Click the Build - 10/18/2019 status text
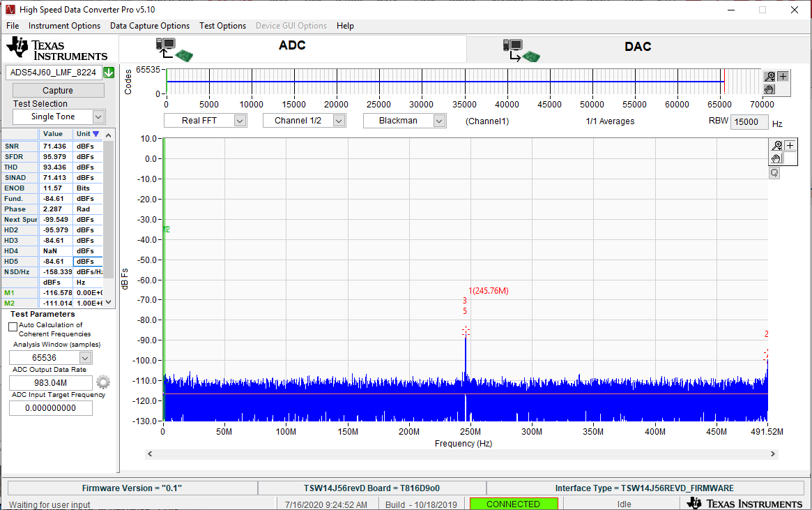Image resolution: width=812 pixels, height=510 pixels. tap(421, 504)
